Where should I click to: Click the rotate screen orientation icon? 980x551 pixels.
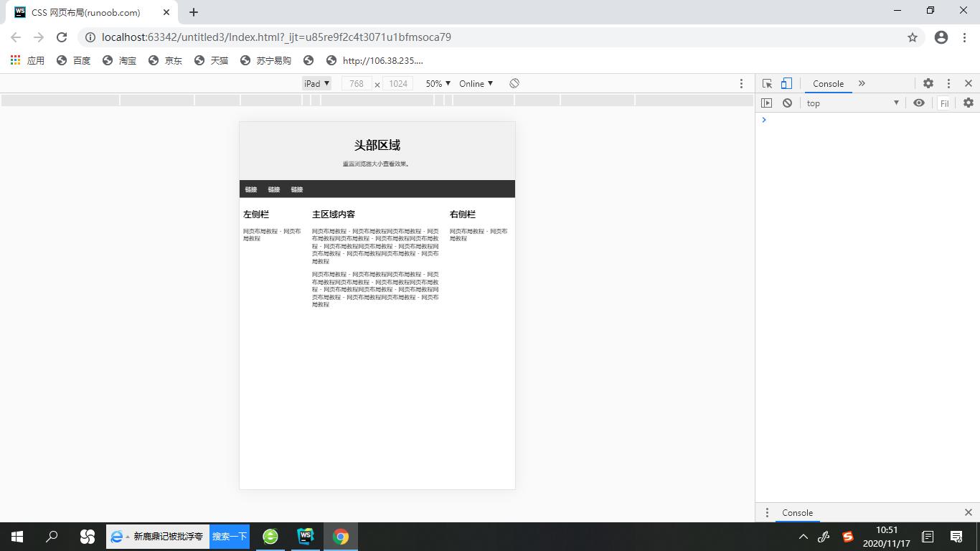pos(514,83)
